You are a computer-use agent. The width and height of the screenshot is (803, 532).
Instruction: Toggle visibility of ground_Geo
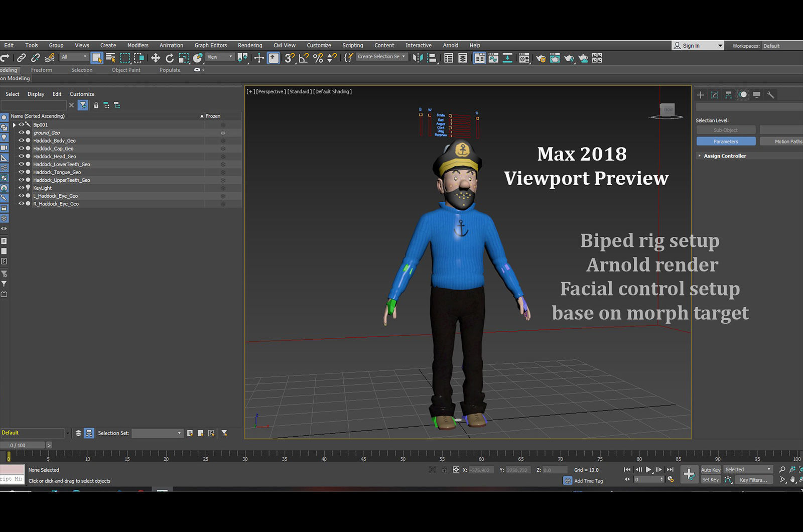tap(21, 132)
